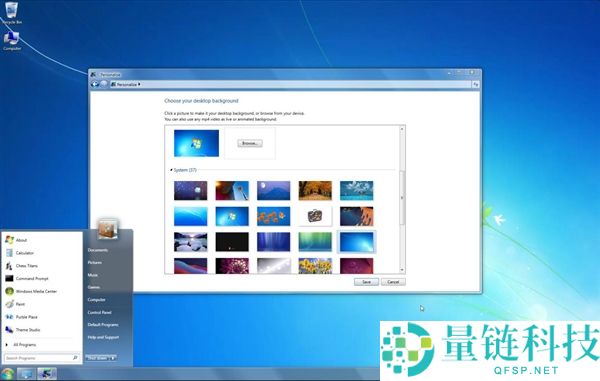Choose the suitcase on white wallpaper

[315, 216]
